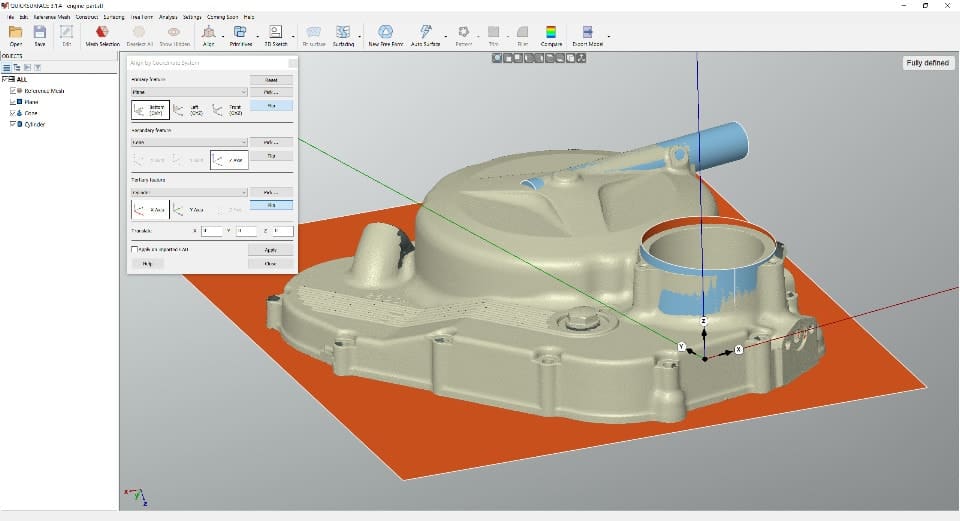Open the Analysis menu
The width and height of the screenshot is (960, 521).
pyautogui.click(x=168, y=17)
